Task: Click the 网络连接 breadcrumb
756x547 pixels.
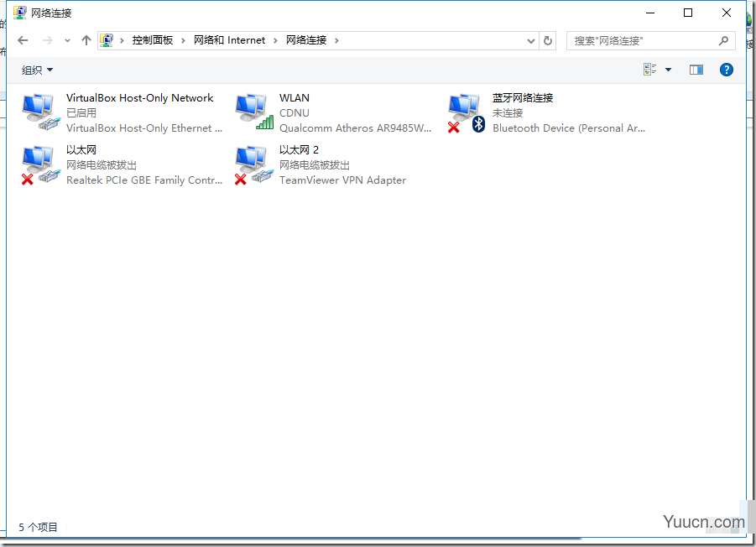Action: [306, 40]
